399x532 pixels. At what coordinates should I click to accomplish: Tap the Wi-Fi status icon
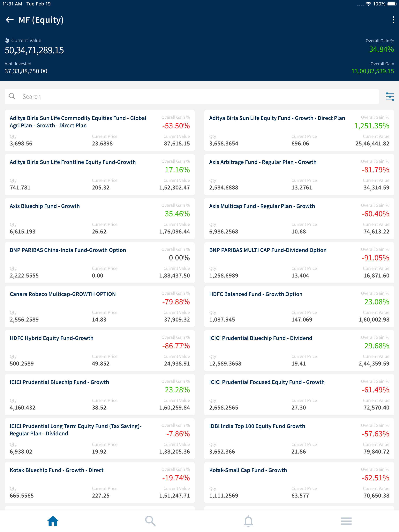point(368,4)
